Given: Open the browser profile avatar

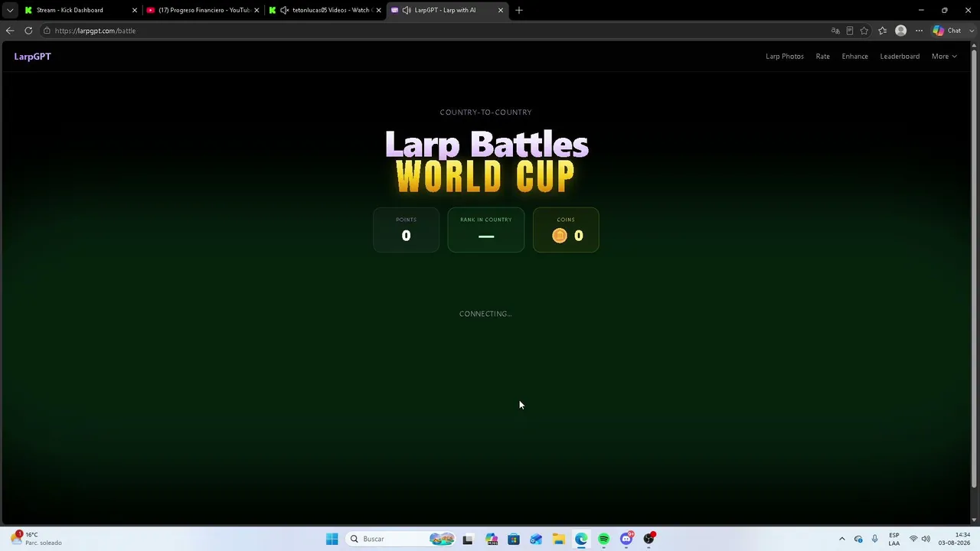Looking at the screenshot, I should (900, 31).
